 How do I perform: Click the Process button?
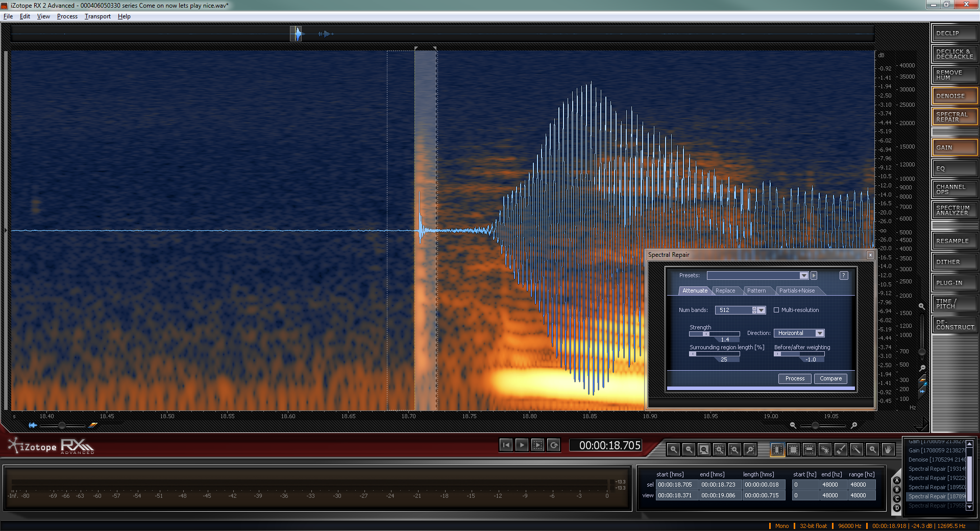(795, 378)
